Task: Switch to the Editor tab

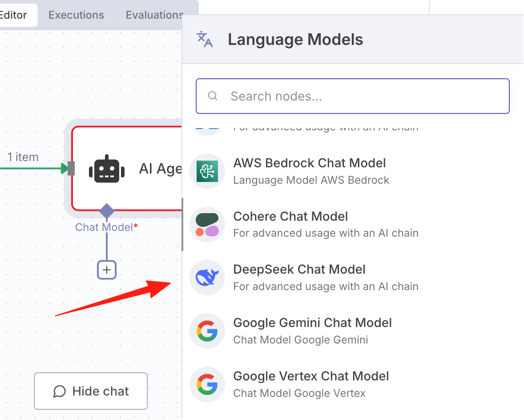Action: pos(13,15)
